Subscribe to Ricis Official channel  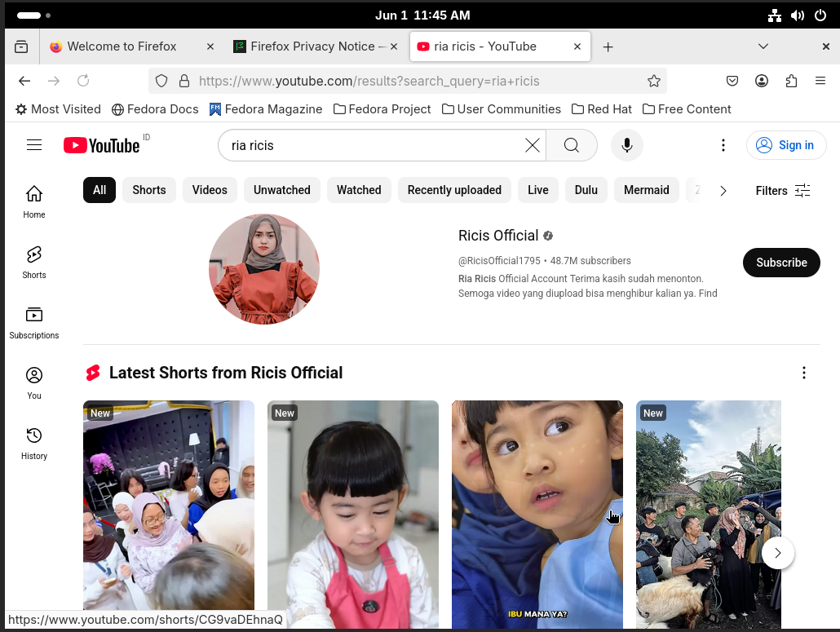tap(781, 263)
